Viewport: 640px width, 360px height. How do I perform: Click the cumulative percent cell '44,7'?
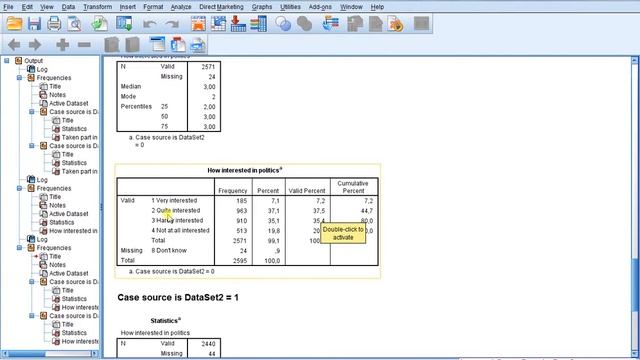point(367,211)
